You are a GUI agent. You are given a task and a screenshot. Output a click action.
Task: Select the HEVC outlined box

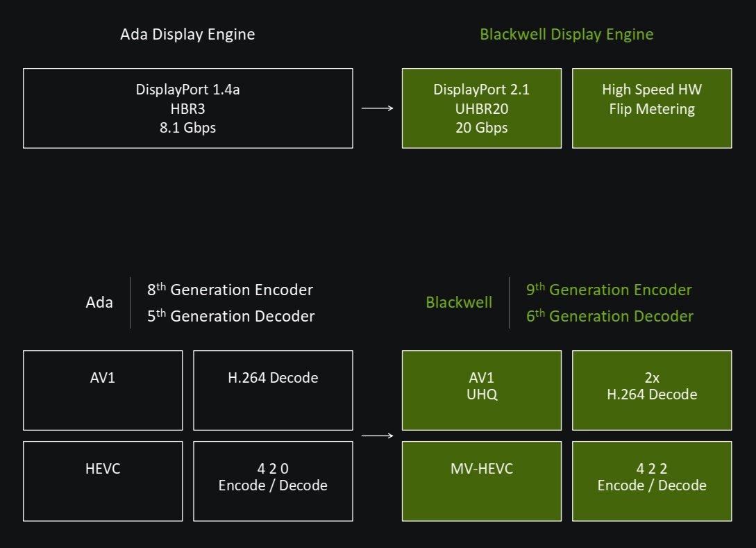(103, 481)
